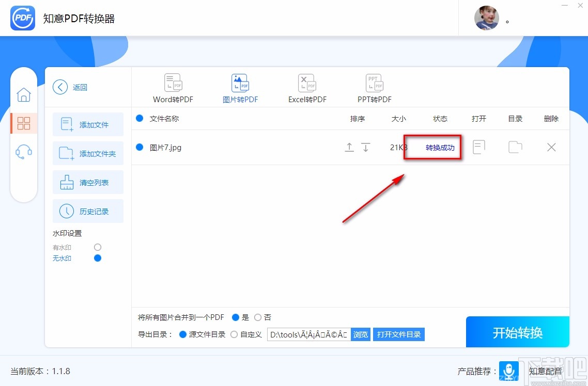Enable 有水印 watermark option
This screenshot has width=588, height=386.
click(x=98, y=247)
